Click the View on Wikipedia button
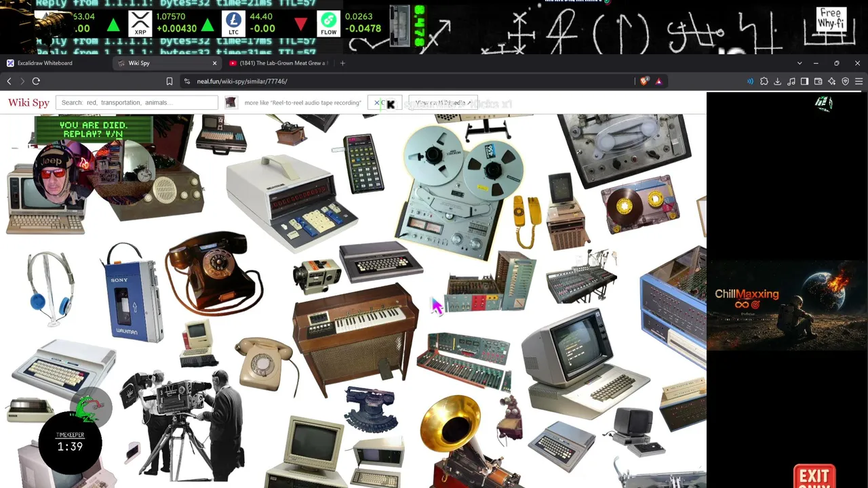The image size is (868, 488). click(443, 103)
